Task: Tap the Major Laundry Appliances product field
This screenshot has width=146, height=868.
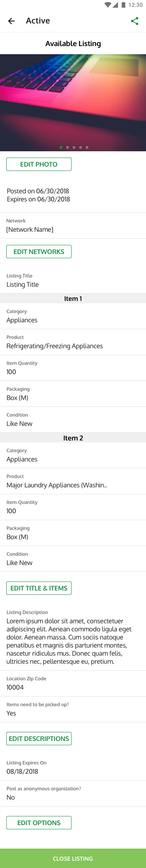Action: 73,481
